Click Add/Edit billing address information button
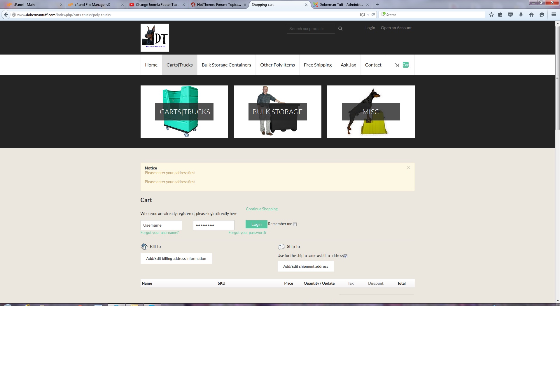 click(x=176, y=258)
